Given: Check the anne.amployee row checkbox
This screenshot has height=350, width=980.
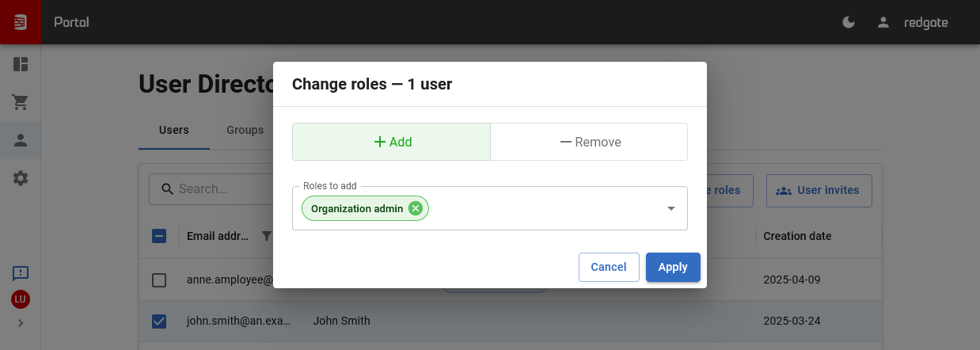Looking at the screenshot, I should (x=159, y=280).
